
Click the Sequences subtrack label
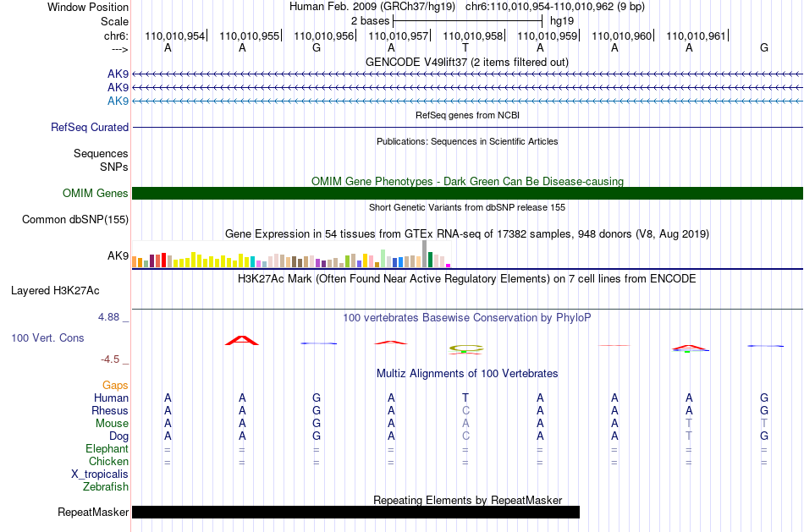[101, 153]
